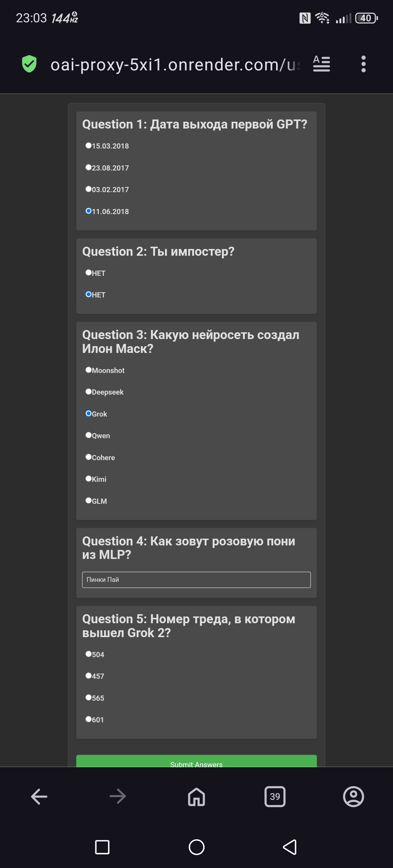Go back with the browser back arrow
The image size is (393, 868).
[x=39, y=797]
